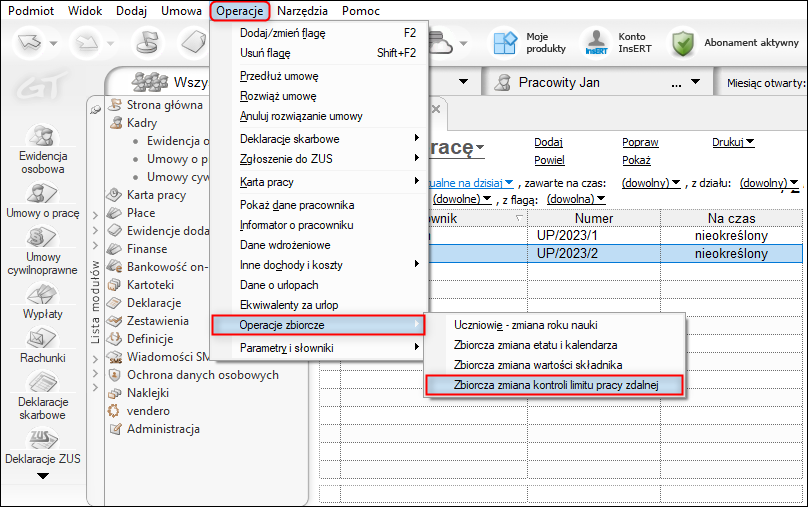Click the aktualne na dzisiaj filter link

tap(470, 183)
